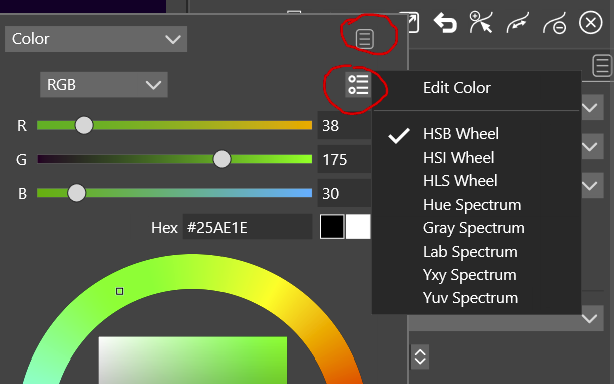Click the curve remove-point minus icon

(x=554, y=23)
